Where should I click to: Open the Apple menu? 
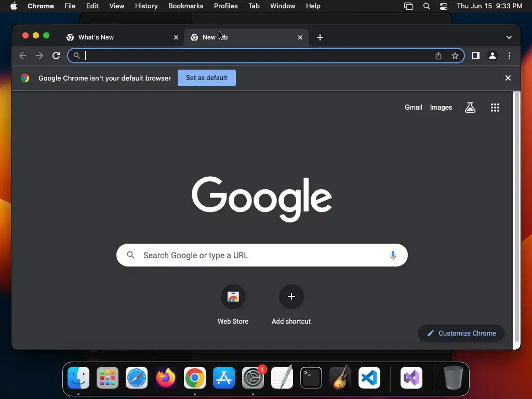pyautogui.click(x=14, y=6)
